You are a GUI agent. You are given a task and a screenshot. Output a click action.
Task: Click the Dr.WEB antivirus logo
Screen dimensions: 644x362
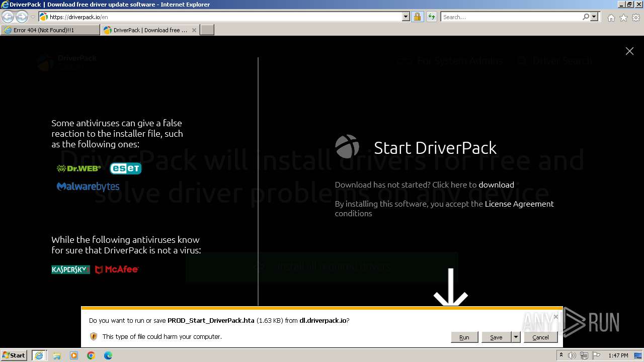point(79,168)
